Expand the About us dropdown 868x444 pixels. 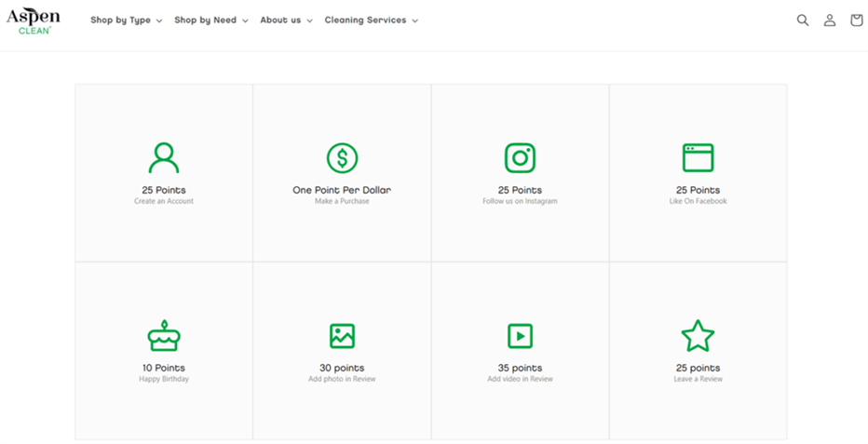tap(286, 20)
